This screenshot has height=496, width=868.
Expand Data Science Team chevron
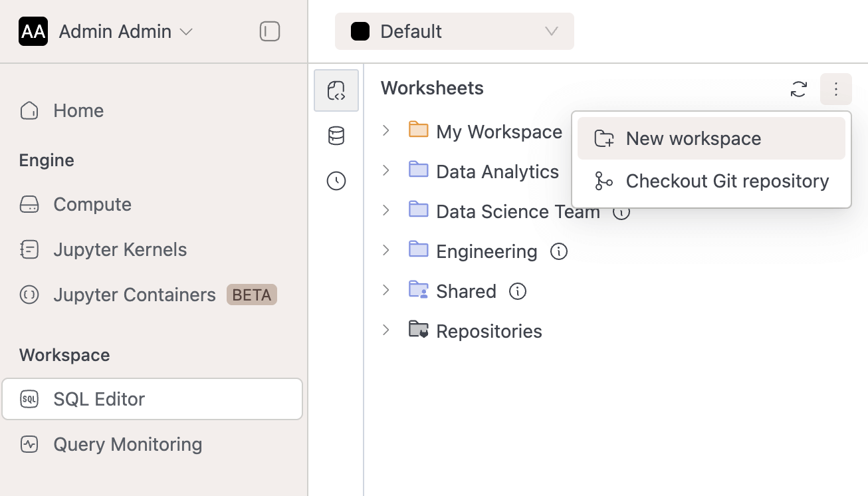click(386, 211)
